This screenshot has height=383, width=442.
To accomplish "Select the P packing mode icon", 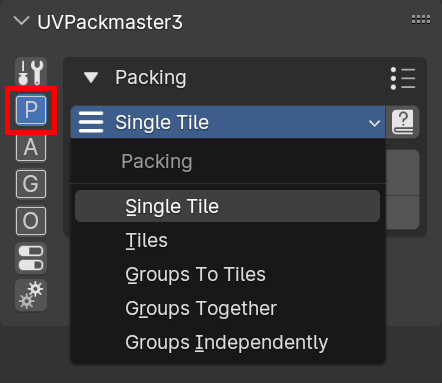I will [x=31, y=110].
